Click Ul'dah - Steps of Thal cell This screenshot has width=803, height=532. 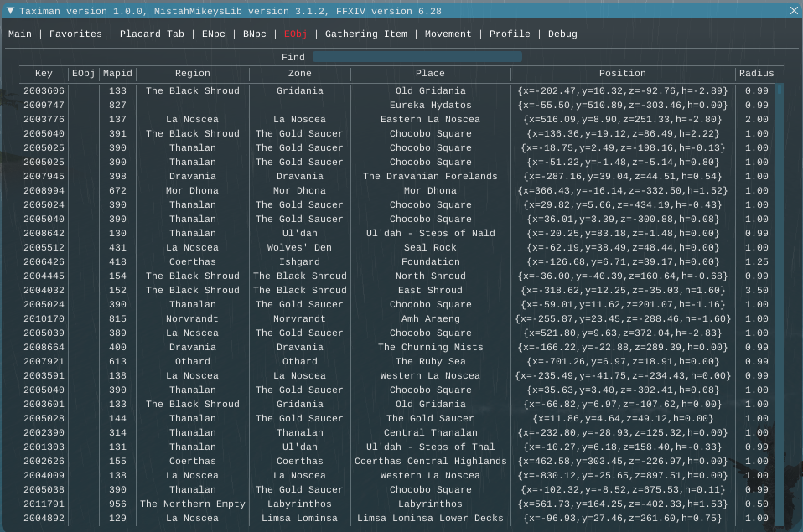coord(430,447)
